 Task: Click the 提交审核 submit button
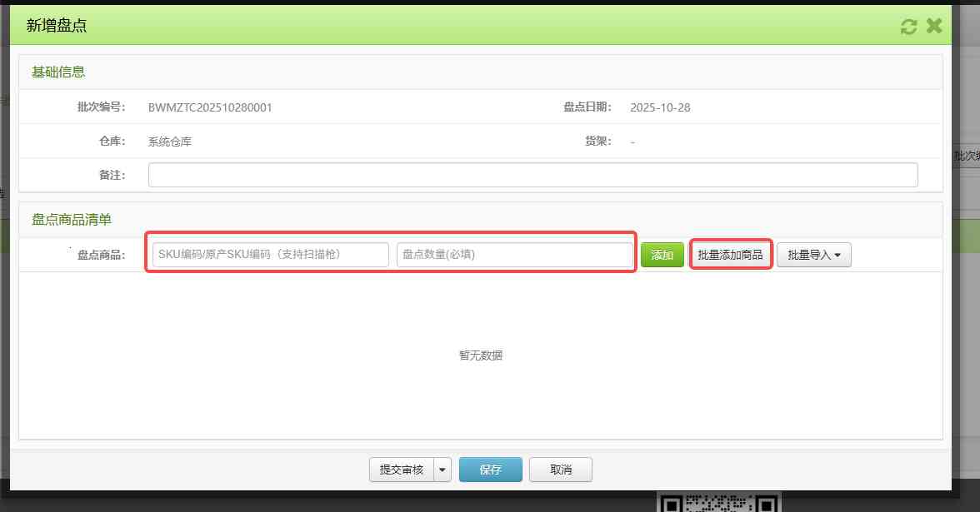point(402,470)
